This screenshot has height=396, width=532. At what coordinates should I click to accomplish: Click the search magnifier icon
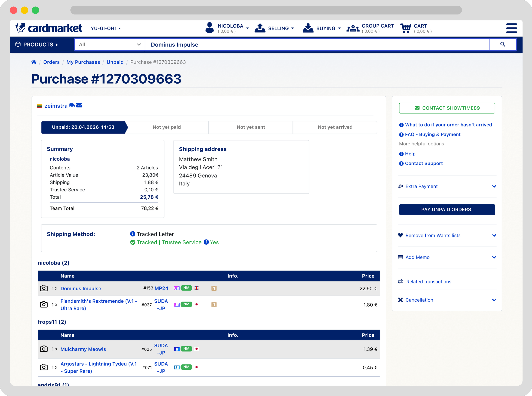click(503, 45)
